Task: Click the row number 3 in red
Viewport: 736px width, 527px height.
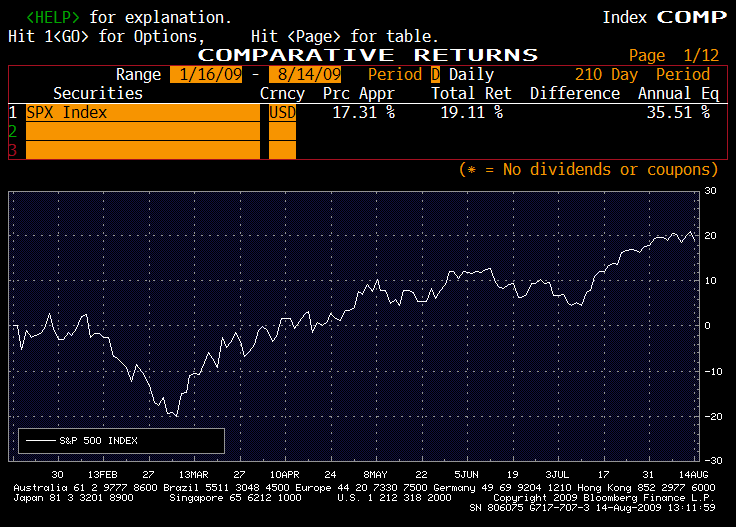Action: [13, 150]
